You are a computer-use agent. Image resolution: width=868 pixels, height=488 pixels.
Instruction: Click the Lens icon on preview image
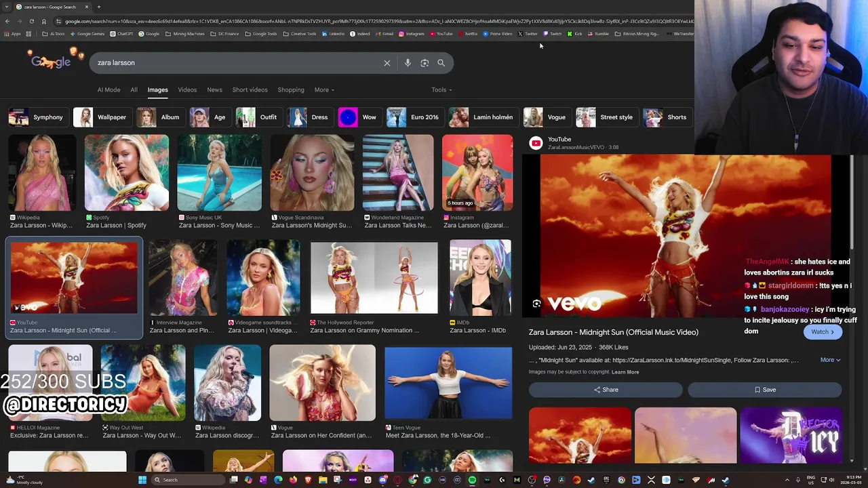[536, 304]
